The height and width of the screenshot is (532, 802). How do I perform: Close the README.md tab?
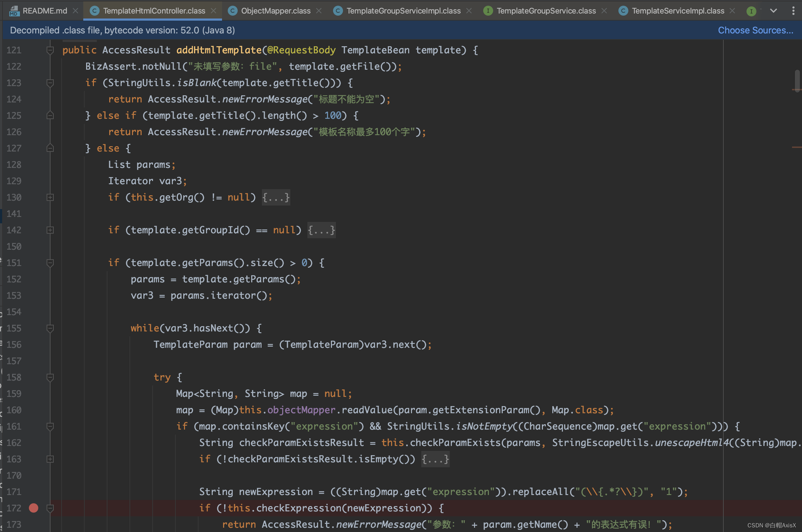[75, 11]
